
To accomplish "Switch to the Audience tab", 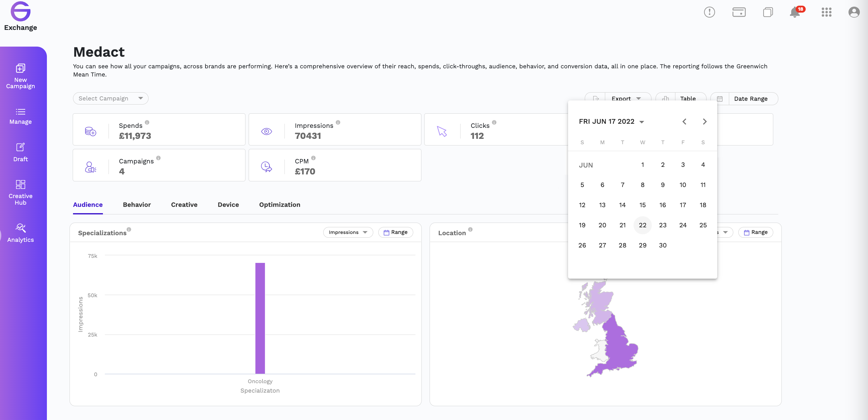I will (87, 205).
